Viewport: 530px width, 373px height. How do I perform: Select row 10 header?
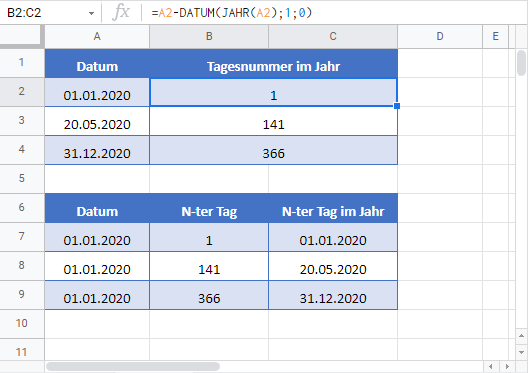point(22,324)
